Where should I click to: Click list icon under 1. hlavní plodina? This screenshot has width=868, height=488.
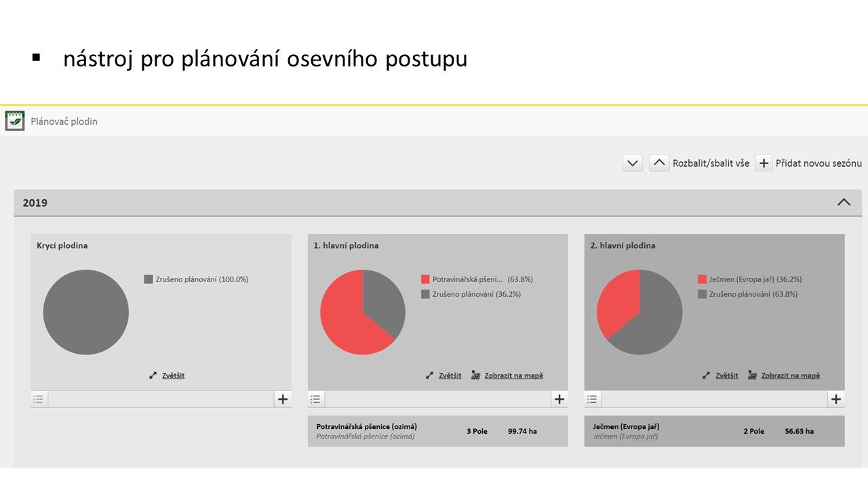315,399
